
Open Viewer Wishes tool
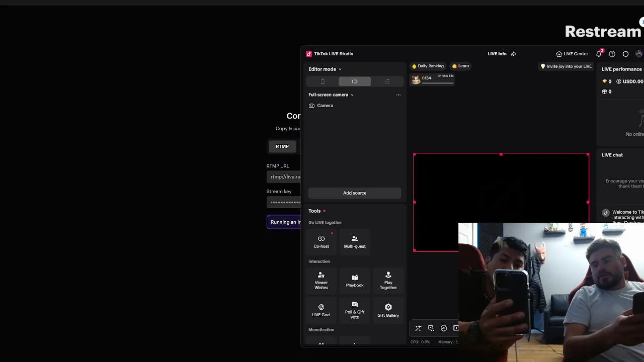(x=321, y=281)
